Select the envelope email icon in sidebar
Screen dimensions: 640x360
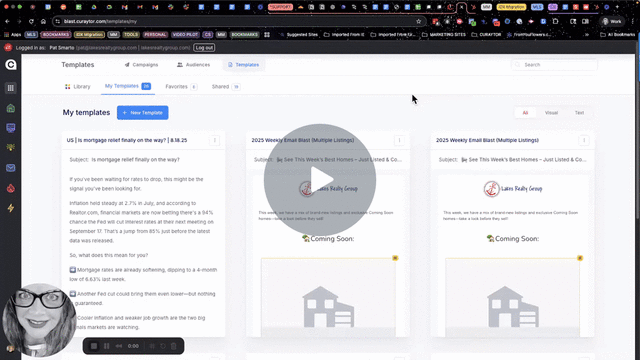[x=11, y=168]
